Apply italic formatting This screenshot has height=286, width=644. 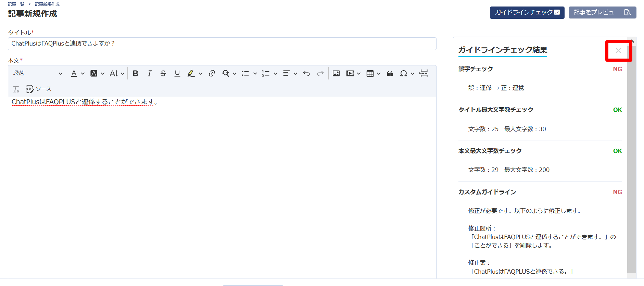click(149, 73)
